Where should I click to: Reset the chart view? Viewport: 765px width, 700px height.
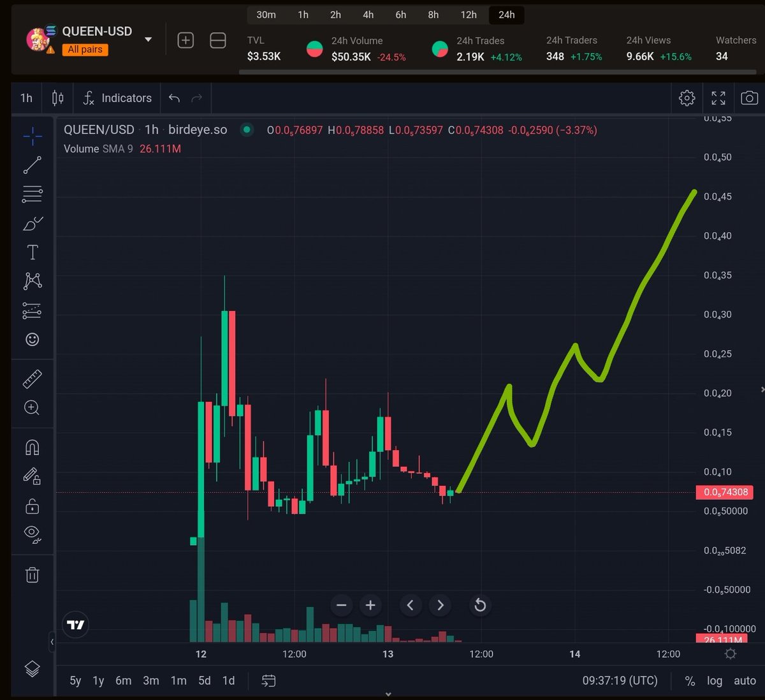pyautogui.click(x=480, y=605)
